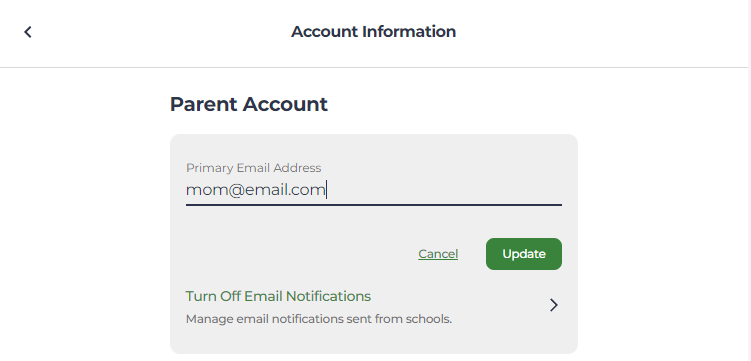This screenshot has height=361, width=751.
Task: Open Turn Off Email Notifications
Action: [x=278, y=296]
